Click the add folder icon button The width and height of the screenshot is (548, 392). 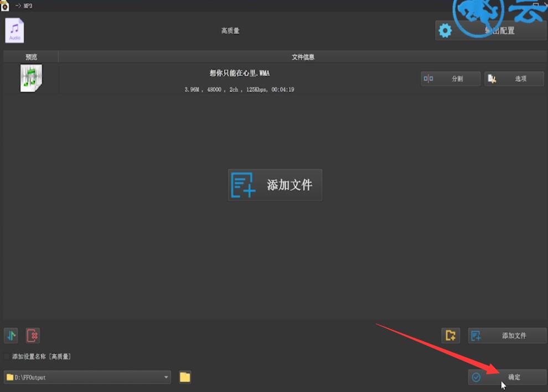click(451, 336)
